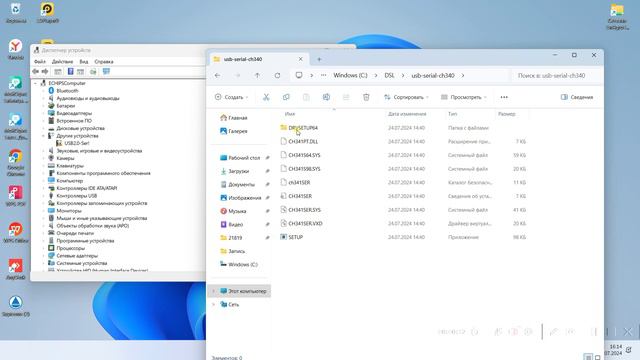The width and height of the screenshot is (640, 360).
Task: Click the Rename icon in Explorer toolbar
Action: coord(326,97)
